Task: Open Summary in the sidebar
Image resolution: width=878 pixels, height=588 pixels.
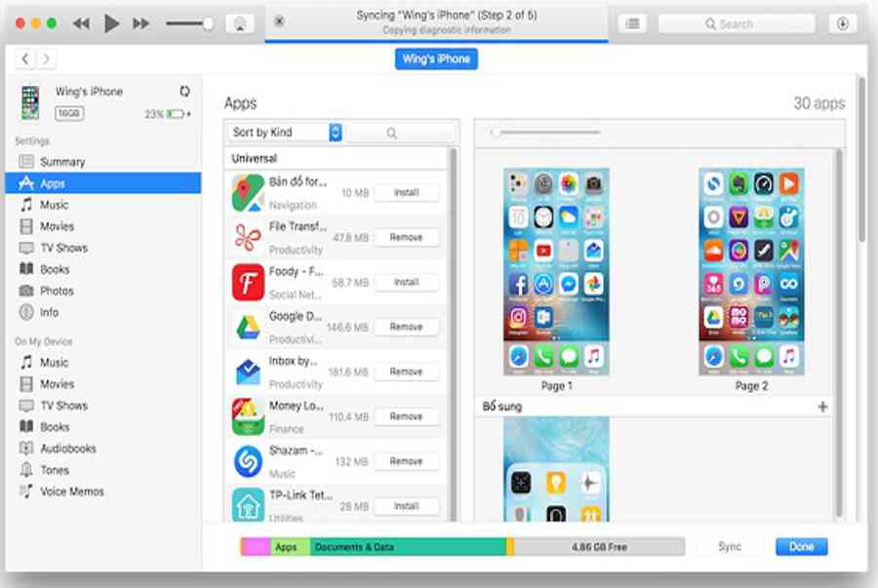Action: (x=62, y=162)
